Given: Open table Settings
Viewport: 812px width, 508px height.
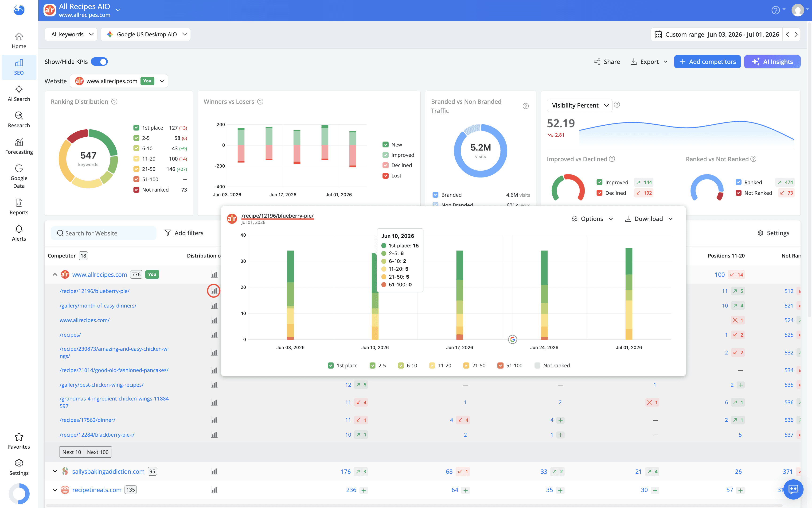Looking at the screenshot, I should (x=773, y=233).
